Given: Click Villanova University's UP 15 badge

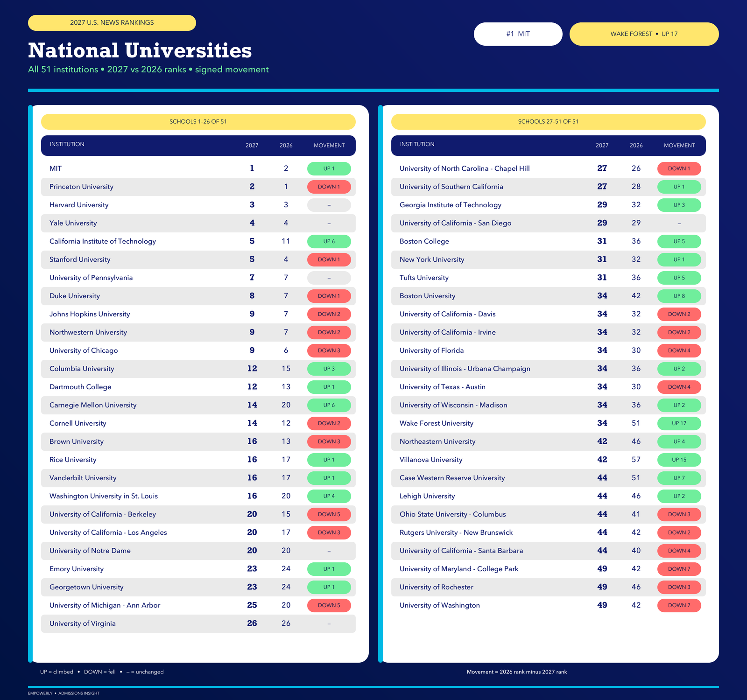Looking at the screenshot, I should click(679, 460).
